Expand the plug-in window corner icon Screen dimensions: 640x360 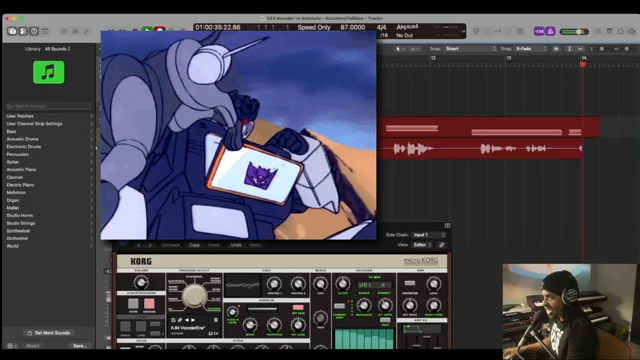pyautogui.click(x=447, y=225)
